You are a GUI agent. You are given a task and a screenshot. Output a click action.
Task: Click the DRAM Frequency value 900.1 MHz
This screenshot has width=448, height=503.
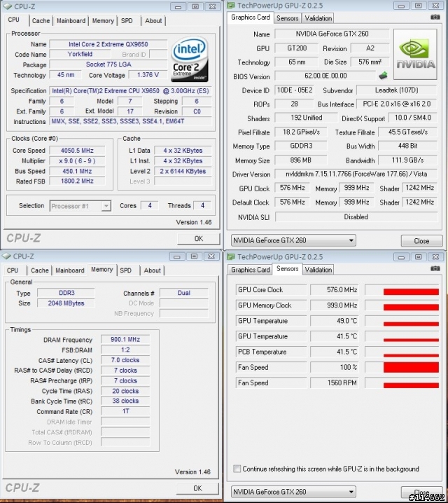coord(125,339)
